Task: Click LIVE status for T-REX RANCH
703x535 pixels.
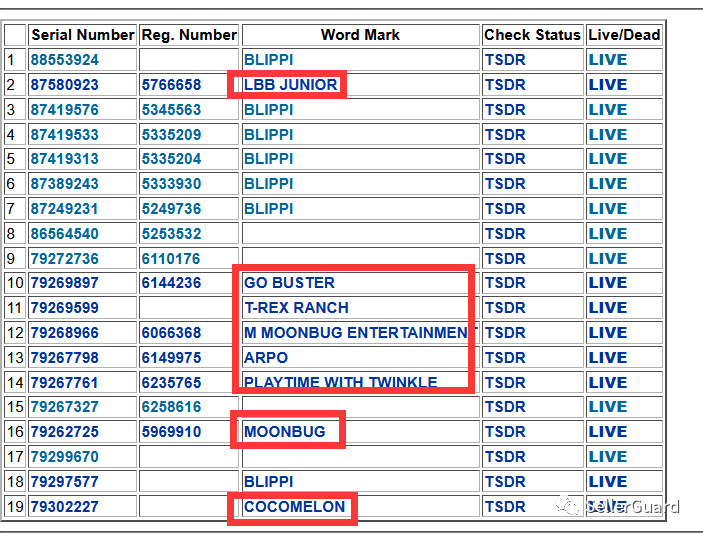Action: (608, 308)
